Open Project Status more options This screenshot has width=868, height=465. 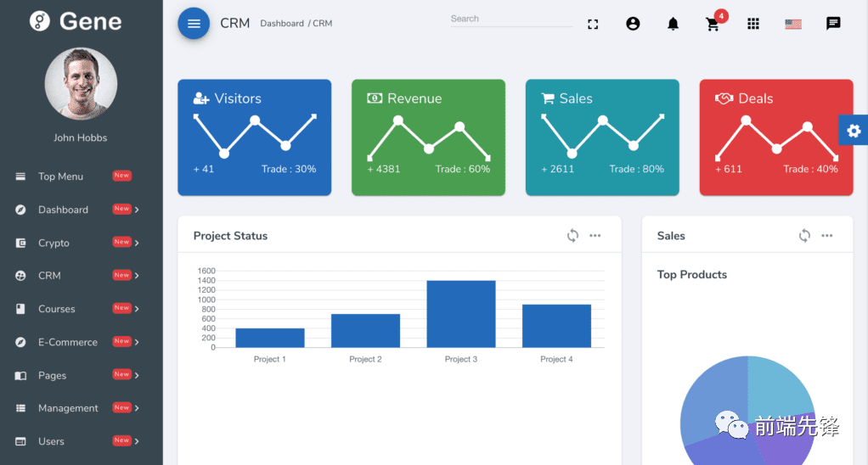tap(595, 236)
